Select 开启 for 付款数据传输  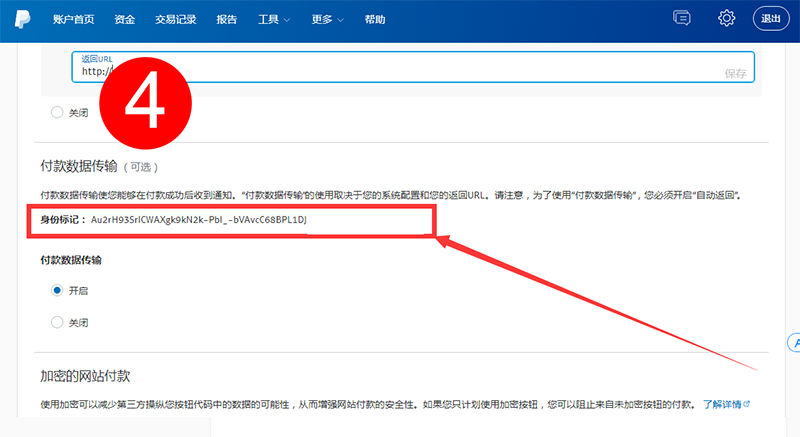(x=58, y=290)
